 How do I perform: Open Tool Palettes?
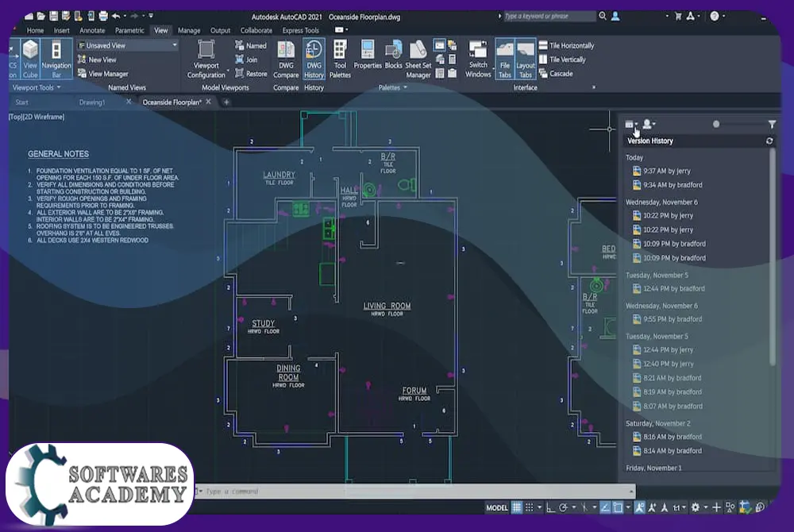click(x=340, y=60)
